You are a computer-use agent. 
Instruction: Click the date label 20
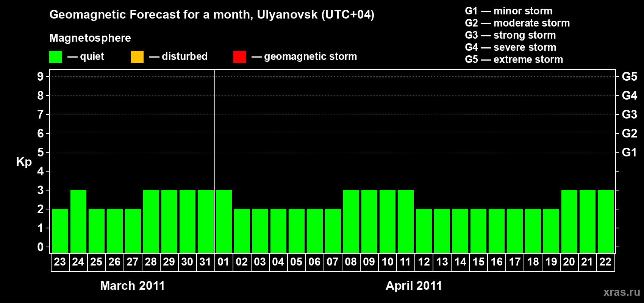point(569,262)
